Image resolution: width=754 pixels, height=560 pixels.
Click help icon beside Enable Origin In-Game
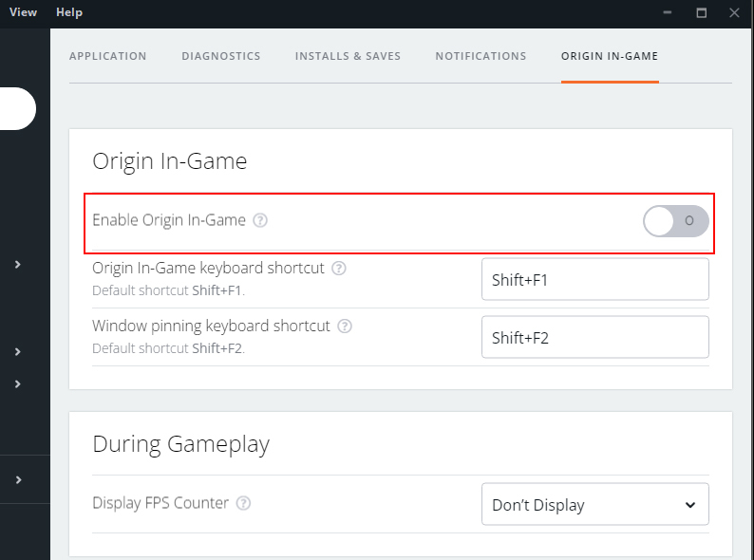click(x=260, y=220)
